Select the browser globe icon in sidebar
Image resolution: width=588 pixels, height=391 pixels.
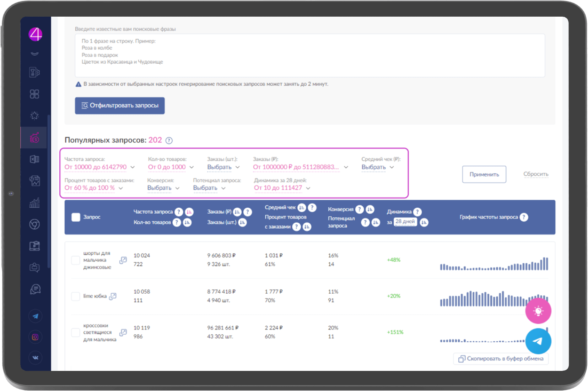[x=35, y=225]
